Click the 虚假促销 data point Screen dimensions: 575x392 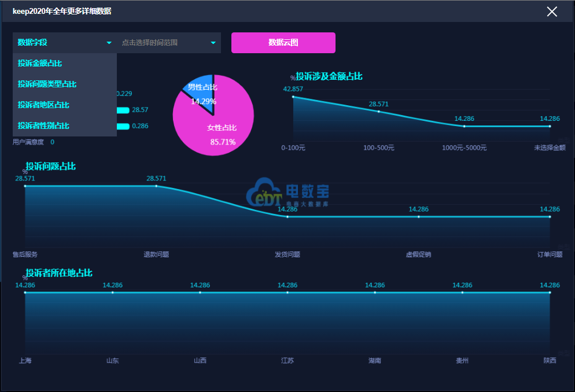tap(418, 217)
